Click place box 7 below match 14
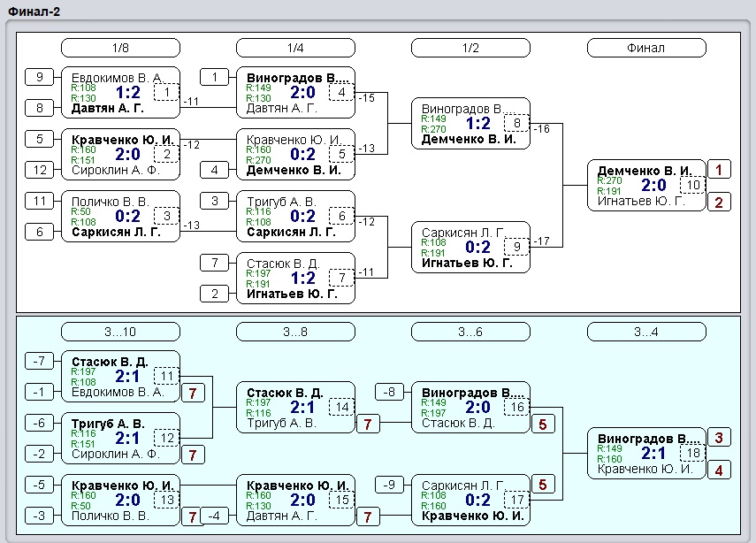The height and width of the screenshot is (543, 756). [x=368, y=424]
